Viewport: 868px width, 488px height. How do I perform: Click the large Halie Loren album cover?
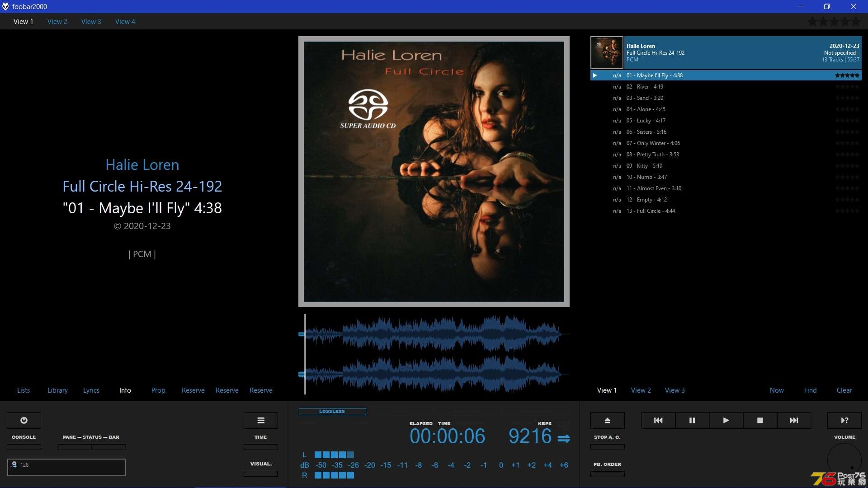(434, 172)
